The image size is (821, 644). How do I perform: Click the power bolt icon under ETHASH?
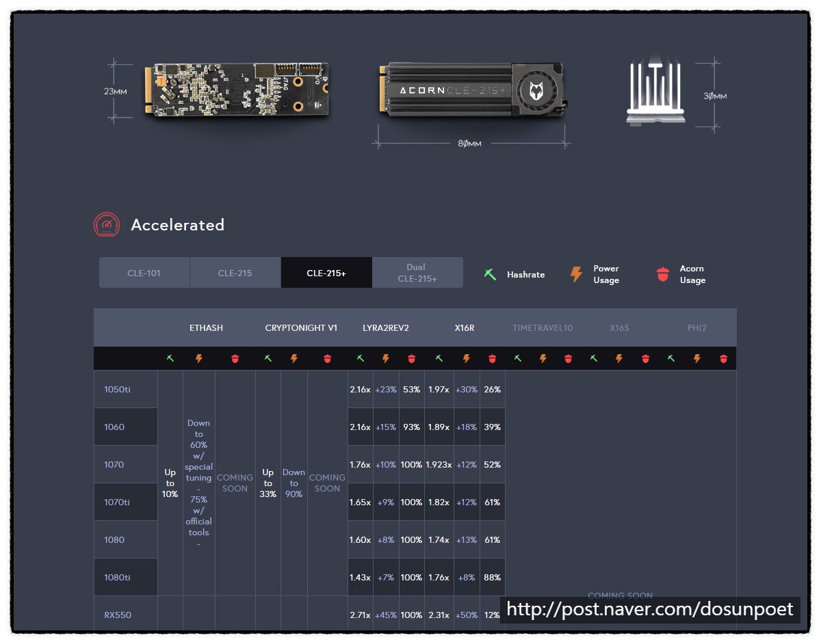[199, 358]
